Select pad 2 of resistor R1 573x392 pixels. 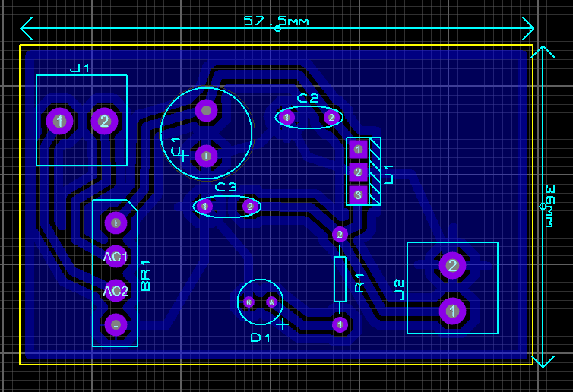340,234
